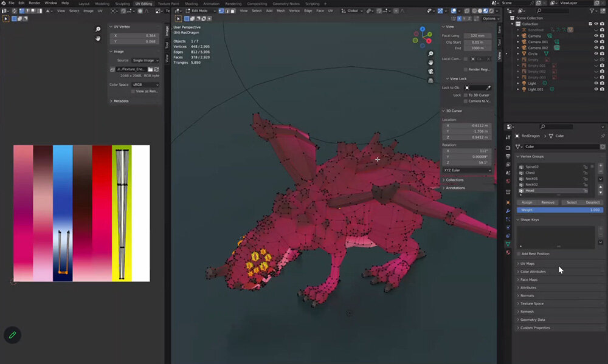Click the Assign vertex group button
This screenshot has height=364, width=608.
[x=527, y=202]
